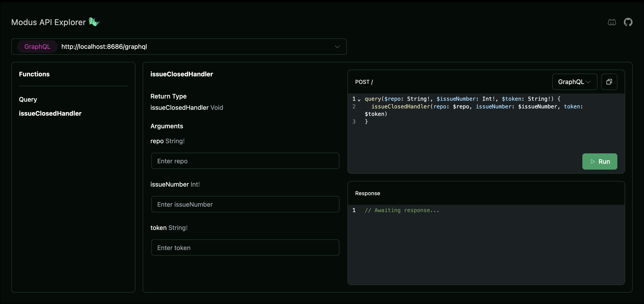
Task: Click the issueNumber Int! argument label
Action: 175,184
